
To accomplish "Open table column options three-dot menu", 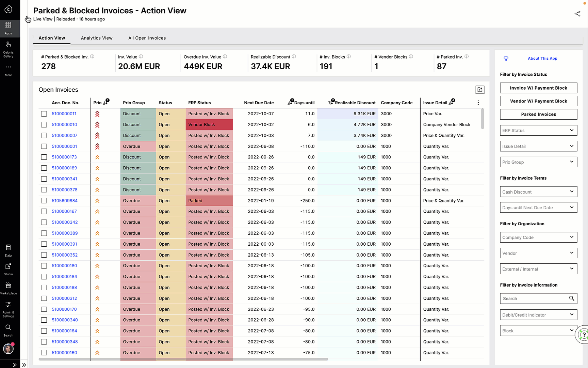I will click(478, 103).
